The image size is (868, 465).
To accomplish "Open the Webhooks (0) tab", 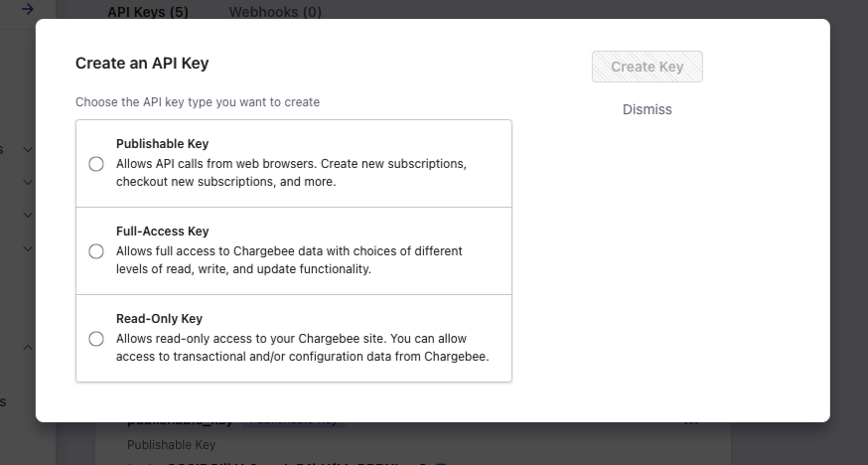I will [275, 12].
